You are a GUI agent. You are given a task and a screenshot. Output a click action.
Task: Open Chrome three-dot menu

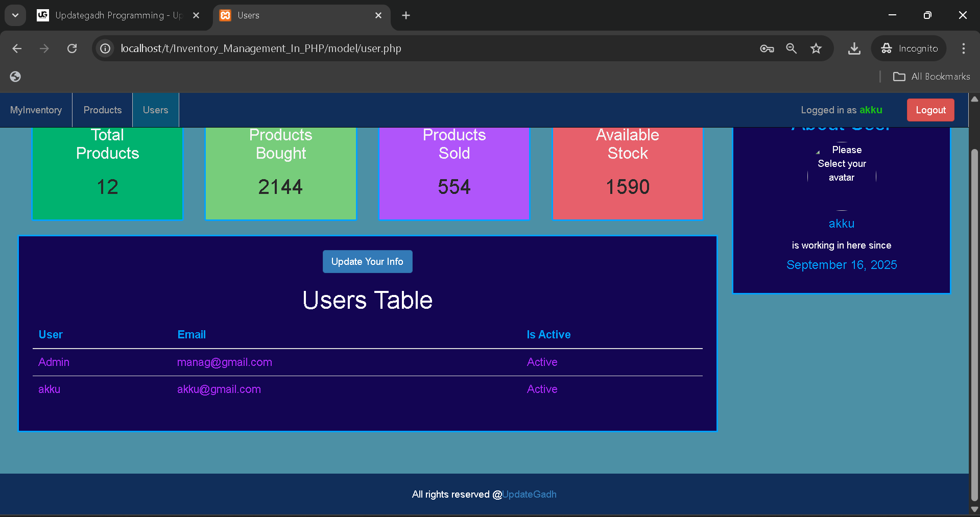click(x=963, y=48)
